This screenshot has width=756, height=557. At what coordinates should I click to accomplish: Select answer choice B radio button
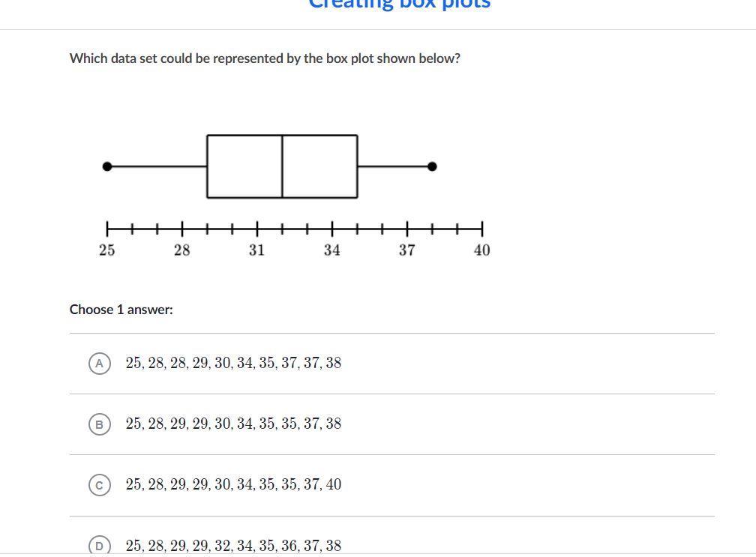(100, 424)
